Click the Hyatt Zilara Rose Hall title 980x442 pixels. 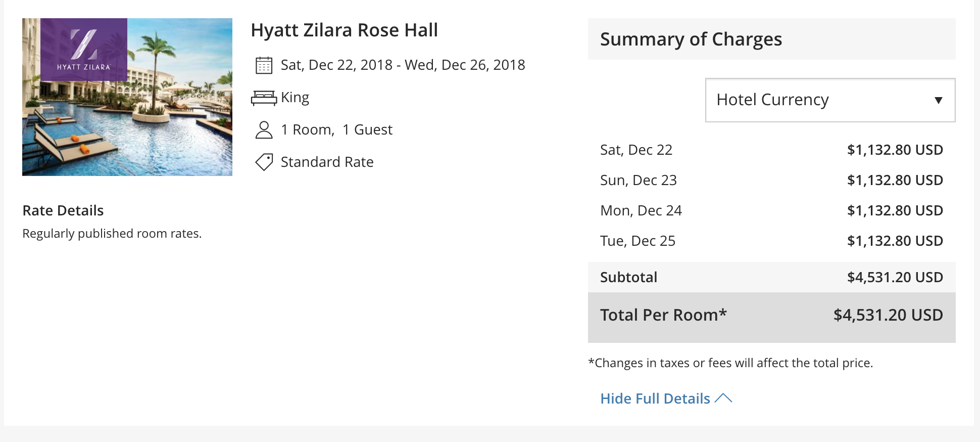344,30
